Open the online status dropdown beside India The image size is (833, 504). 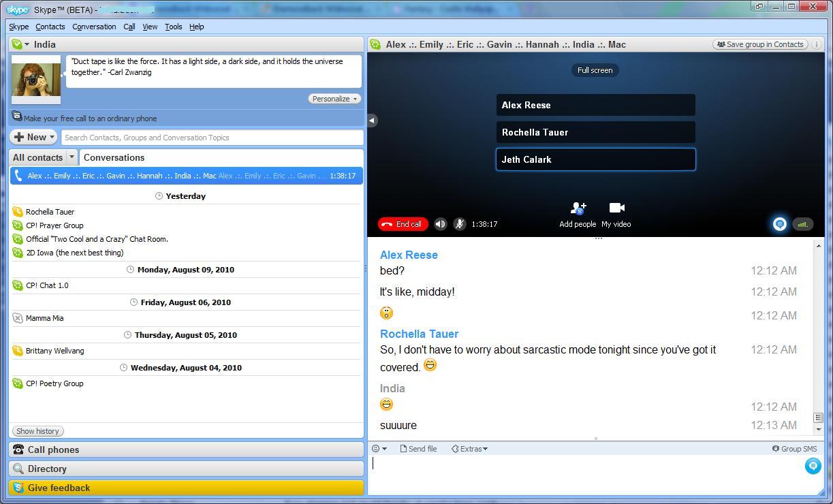coord(20,44)
